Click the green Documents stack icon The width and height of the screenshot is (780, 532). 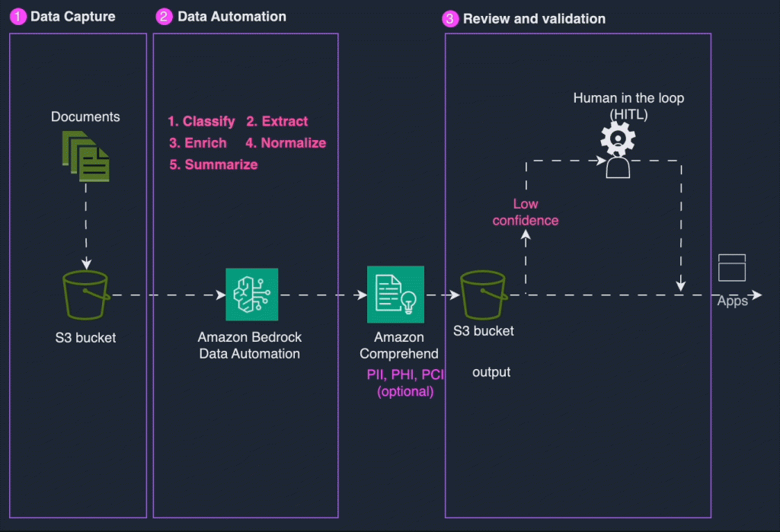85,156
